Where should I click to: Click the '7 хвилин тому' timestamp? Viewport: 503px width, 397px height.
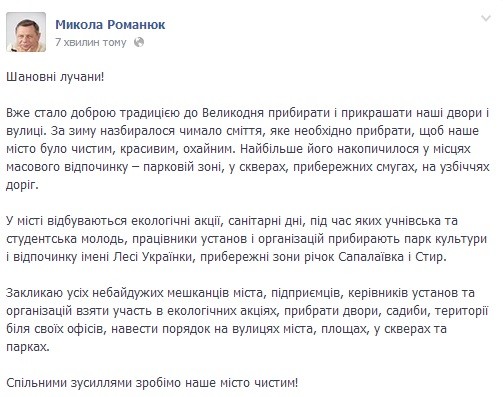tap(91, 42)
